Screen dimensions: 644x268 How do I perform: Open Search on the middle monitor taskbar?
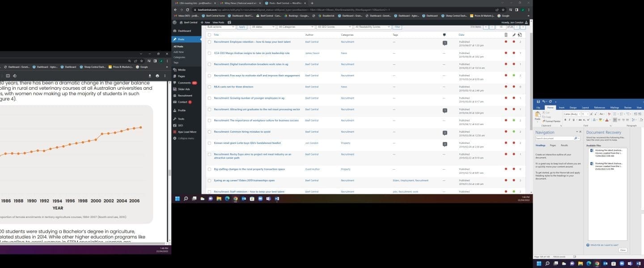186,198
